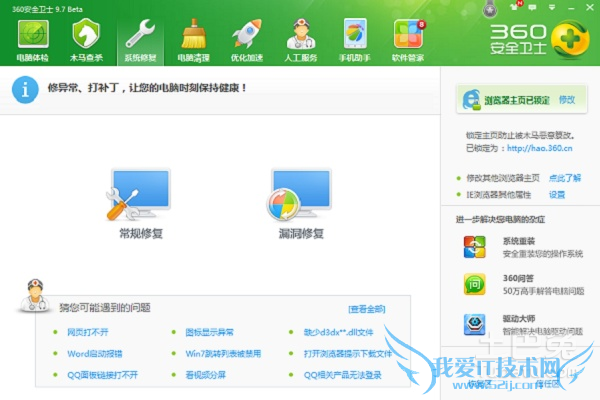Screen dimensions: 600x400
Task: Click the IE浏览器其他属性 text
Action: tap(499, 195)
